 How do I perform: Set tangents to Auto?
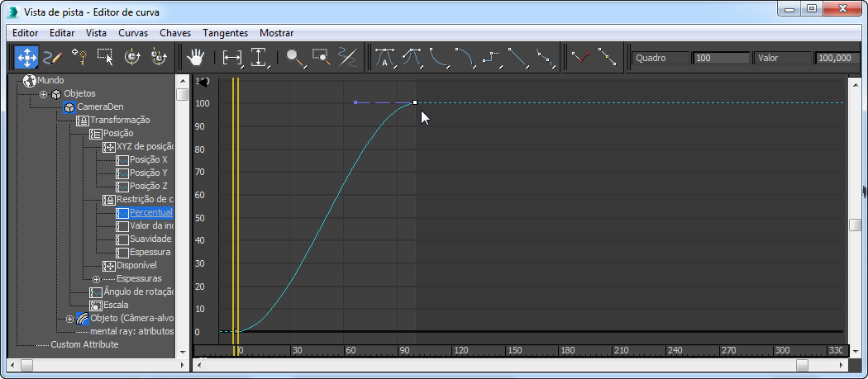[x=384, y=57]
